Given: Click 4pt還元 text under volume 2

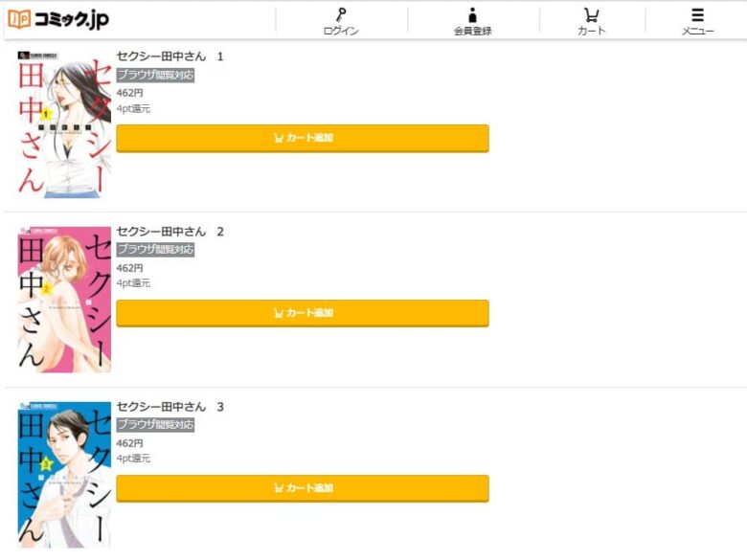Looking at the screenshot, I should tap(133, 283).
